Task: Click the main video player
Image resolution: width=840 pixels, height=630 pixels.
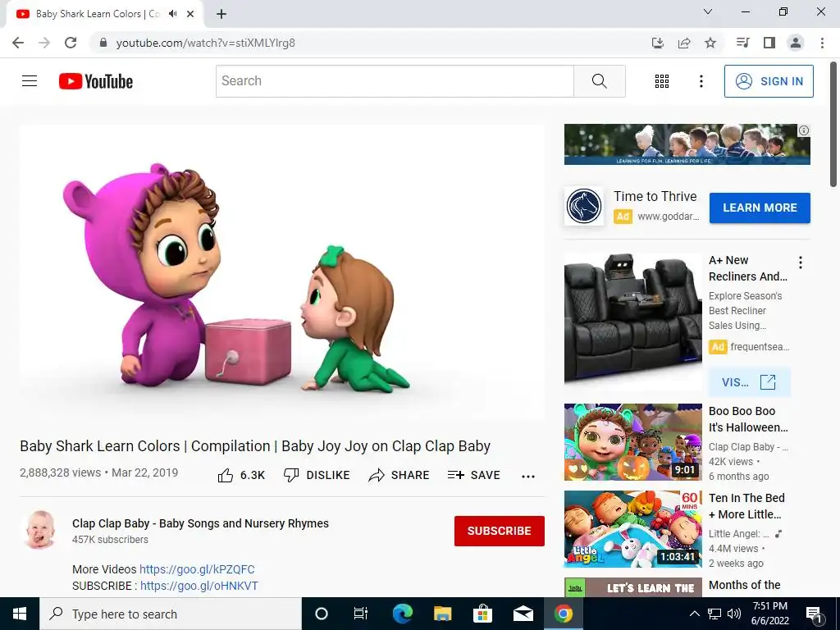Action: point(282,273)
